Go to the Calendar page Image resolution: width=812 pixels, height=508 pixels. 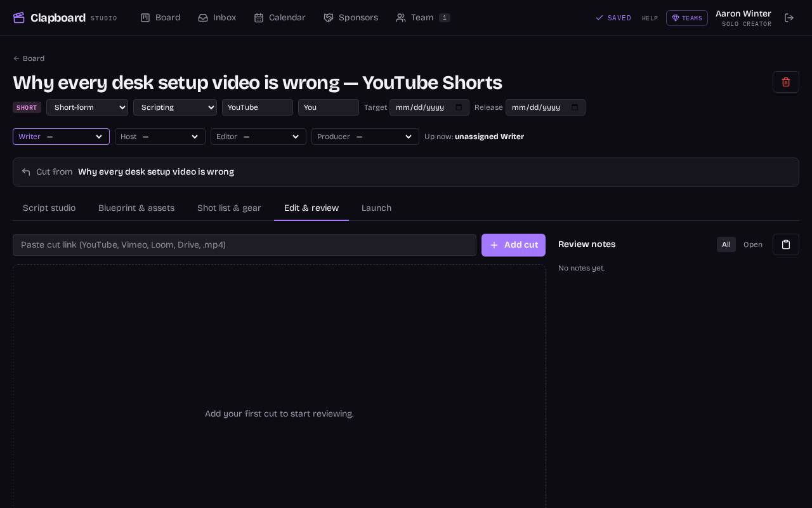[280, 18]
